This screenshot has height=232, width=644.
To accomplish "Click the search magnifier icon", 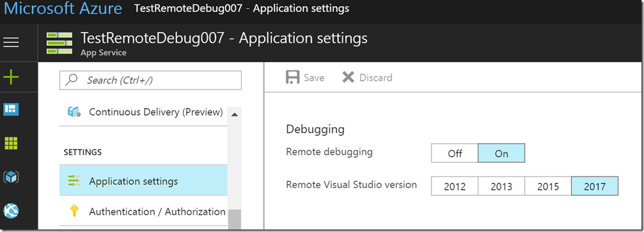I will [72, 80].
